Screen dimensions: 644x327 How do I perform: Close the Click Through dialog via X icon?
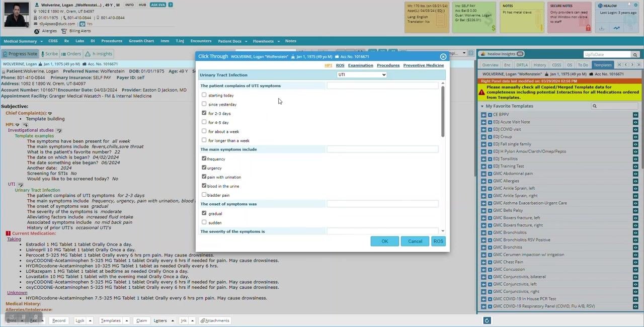(443, 57)
